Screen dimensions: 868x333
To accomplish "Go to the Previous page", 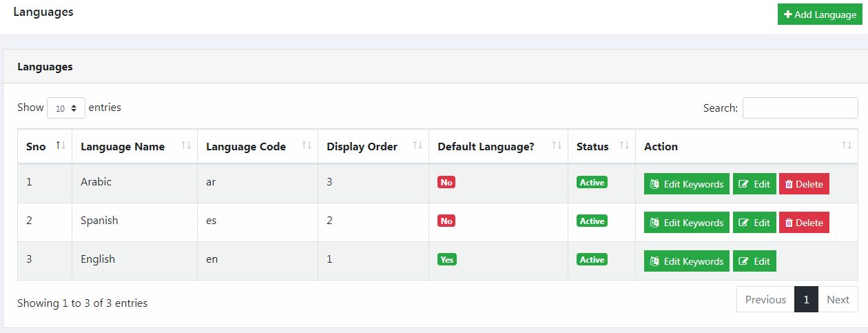I will point(765,299).
